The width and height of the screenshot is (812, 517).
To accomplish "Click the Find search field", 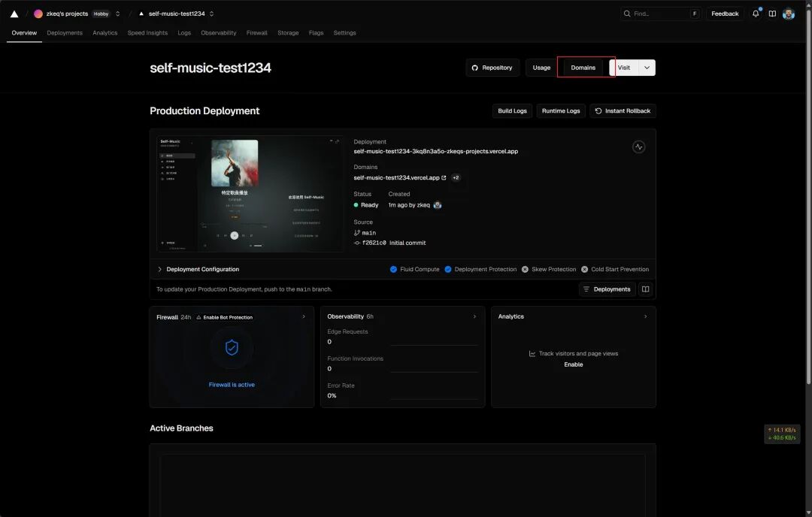I will pyautogui.click(x=661, y=14).
